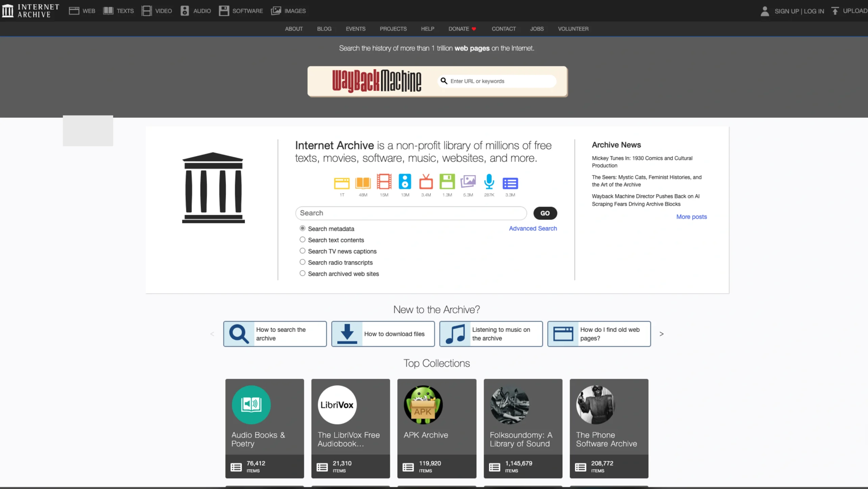Click the LOG IN link
This screenshot has width=868, height=489.
click(x=814, y=11)
